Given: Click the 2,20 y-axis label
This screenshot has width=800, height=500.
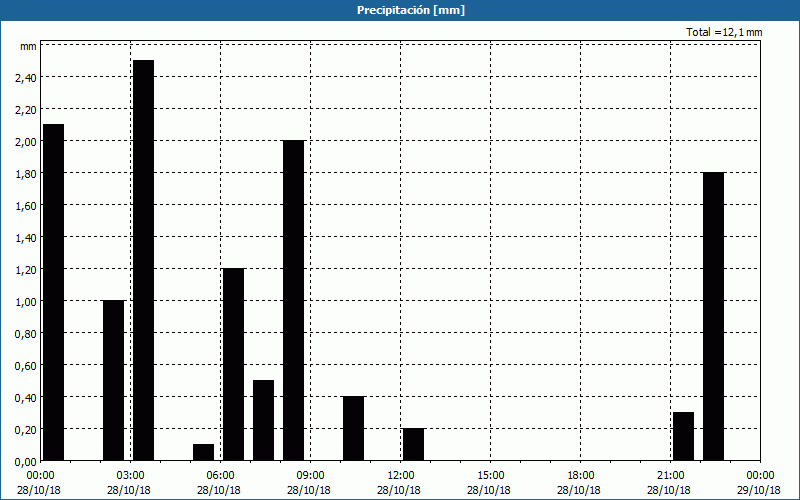Looking at the screenshot, I should 26,110.
